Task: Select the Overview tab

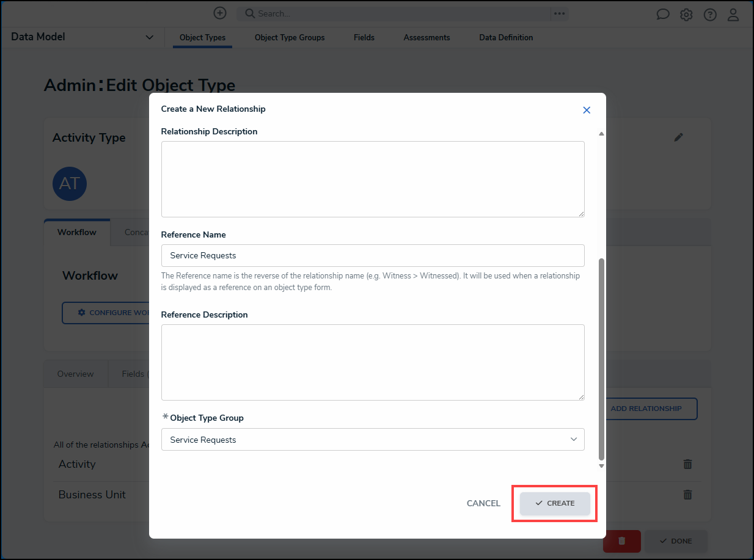Action: (x=76, y=374)
